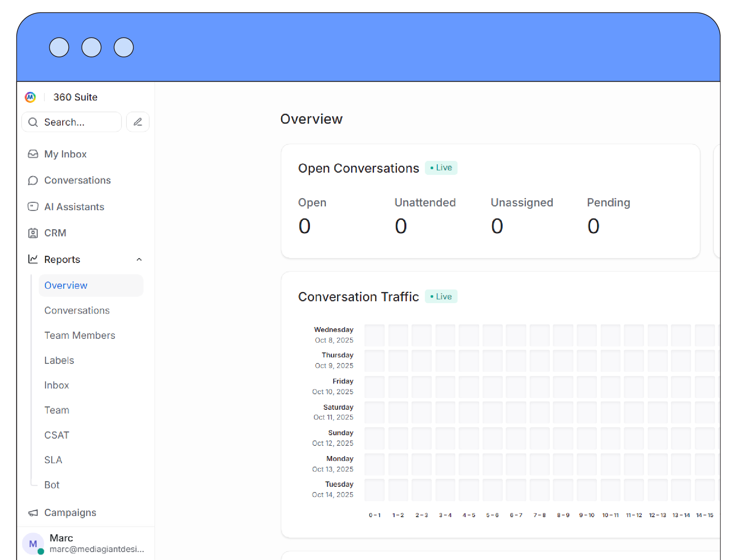The image size is (737, 560).
Task: Click Wednesday 0-1 traffic heatmap cell
Action: pyautogui.click(x=374, y=335)
